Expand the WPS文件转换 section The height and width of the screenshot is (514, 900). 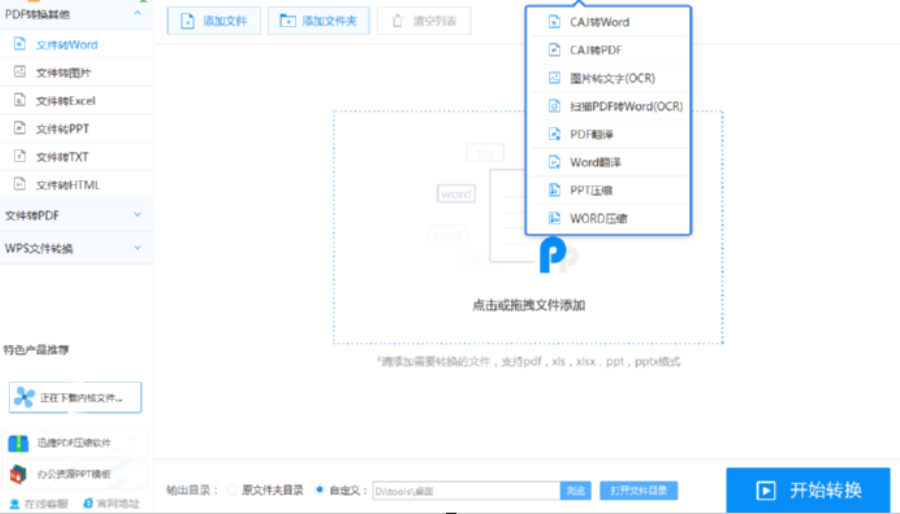coord(138,248)
